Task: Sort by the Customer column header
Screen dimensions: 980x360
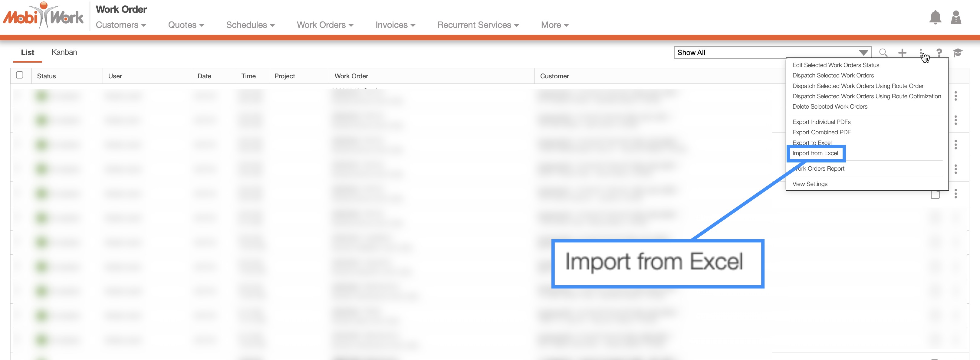Action: point(554,76)
